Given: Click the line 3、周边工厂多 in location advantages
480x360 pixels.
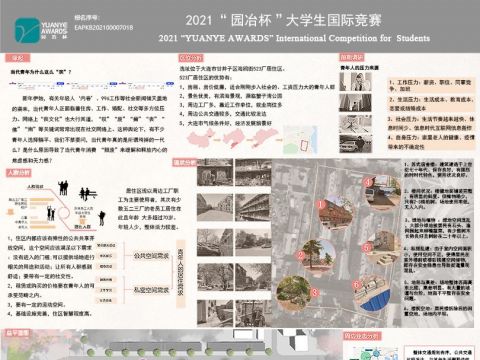Looking at the screenshot, I should (231, 105).
